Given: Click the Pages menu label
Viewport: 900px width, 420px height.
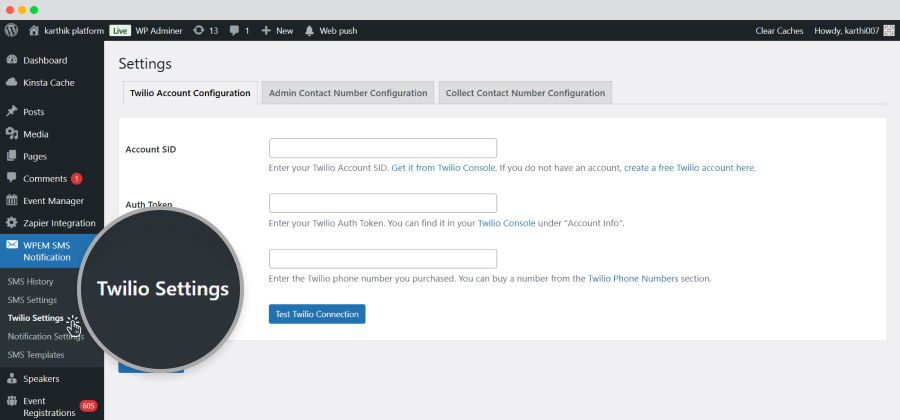Looking at the screenshot, I should point(35,157).
